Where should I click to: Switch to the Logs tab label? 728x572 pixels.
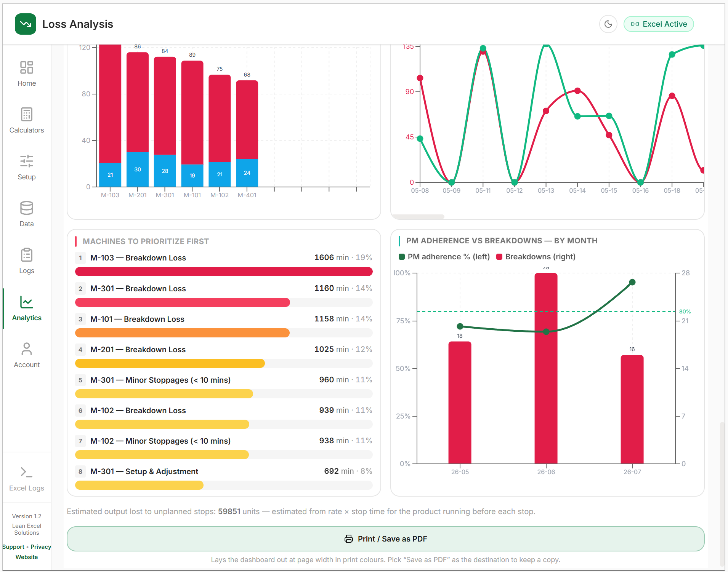pos(27,271)
